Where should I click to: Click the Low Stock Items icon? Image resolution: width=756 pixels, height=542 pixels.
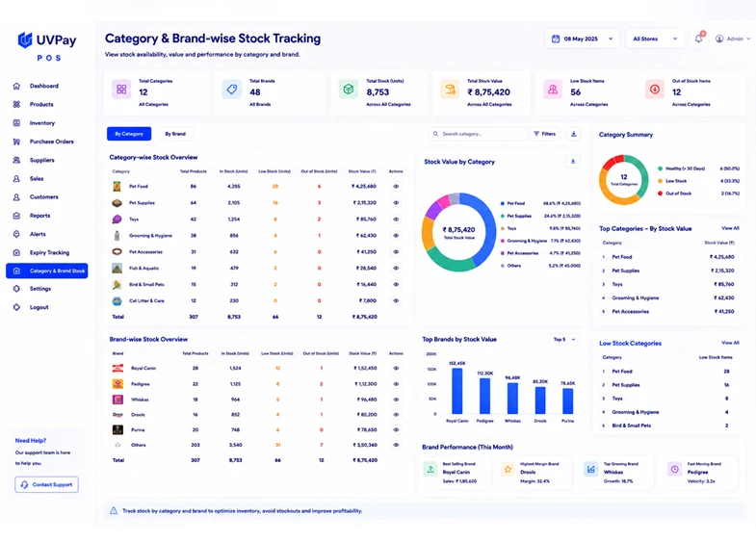pos(553,90)
